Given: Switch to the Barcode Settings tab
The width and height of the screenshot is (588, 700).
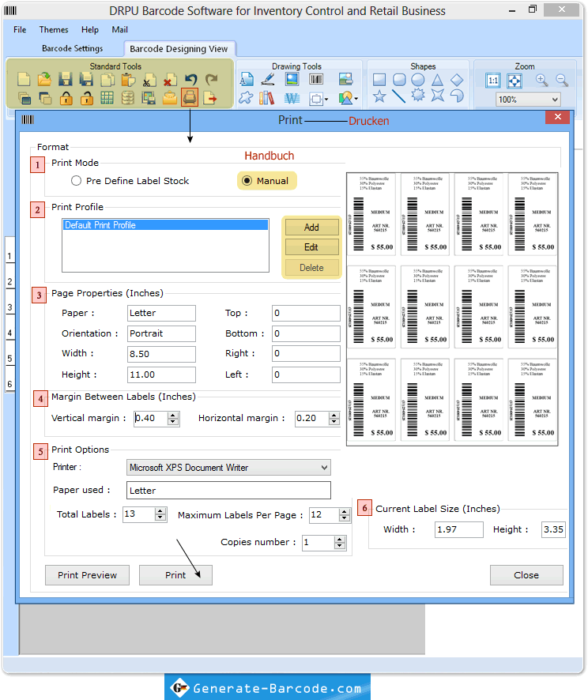Looking at the screenshot, I should click(x=73, y=48).
